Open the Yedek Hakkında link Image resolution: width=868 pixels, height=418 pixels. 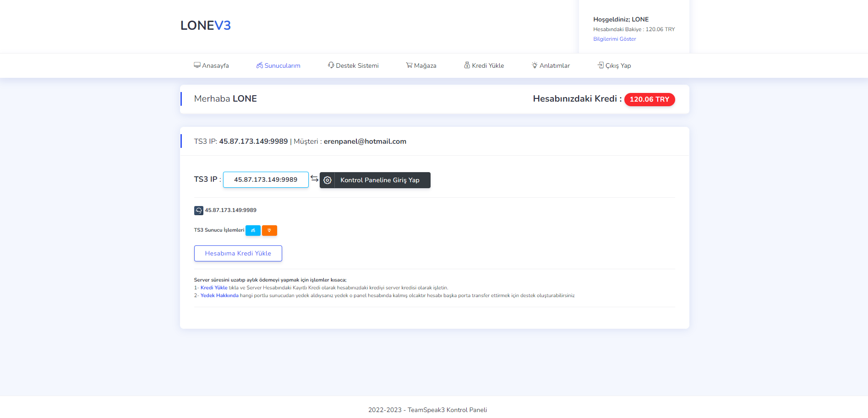click(x=219, y=296)
